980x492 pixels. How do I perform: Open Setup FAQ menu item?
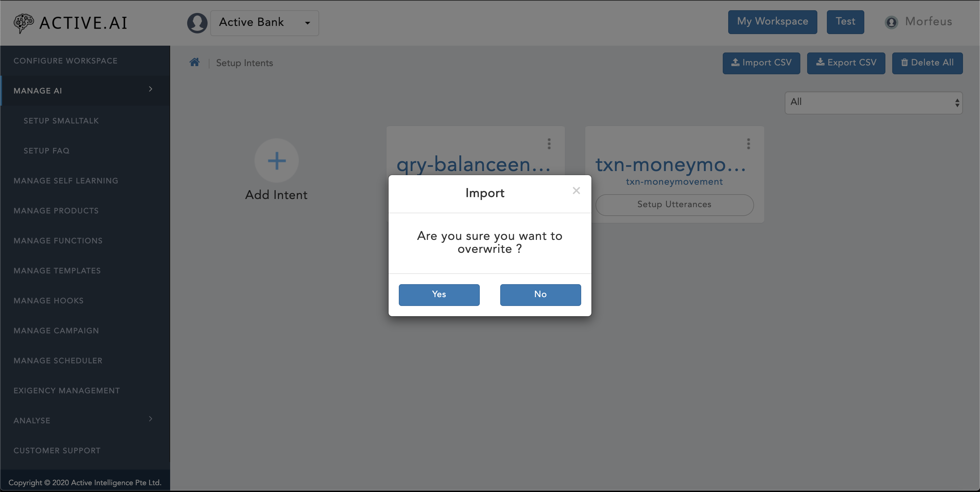[46, 151]
